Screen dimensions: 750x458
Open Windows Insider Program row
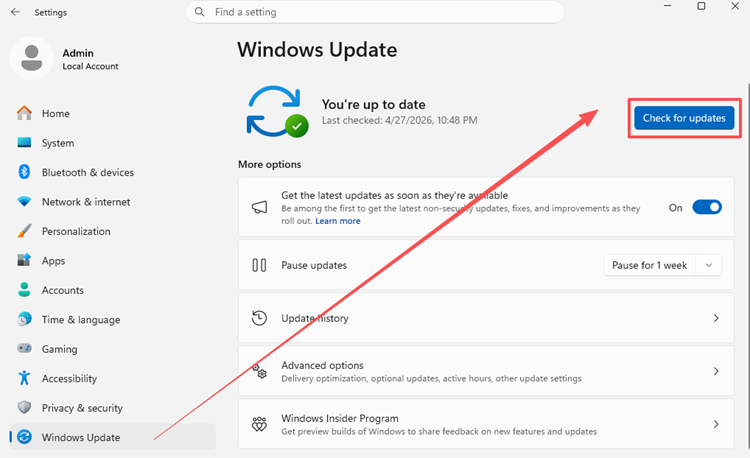click(486, 424)
